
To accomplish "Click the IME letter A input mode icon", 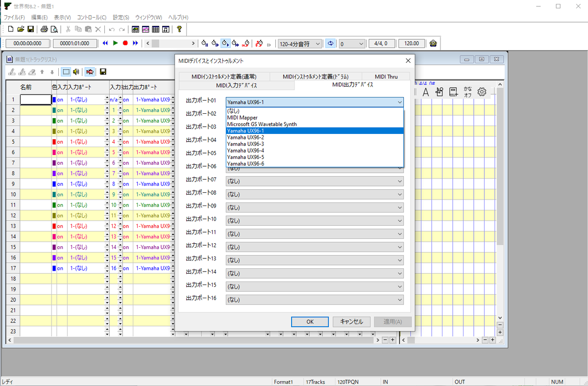I will (x=426, y=92).
